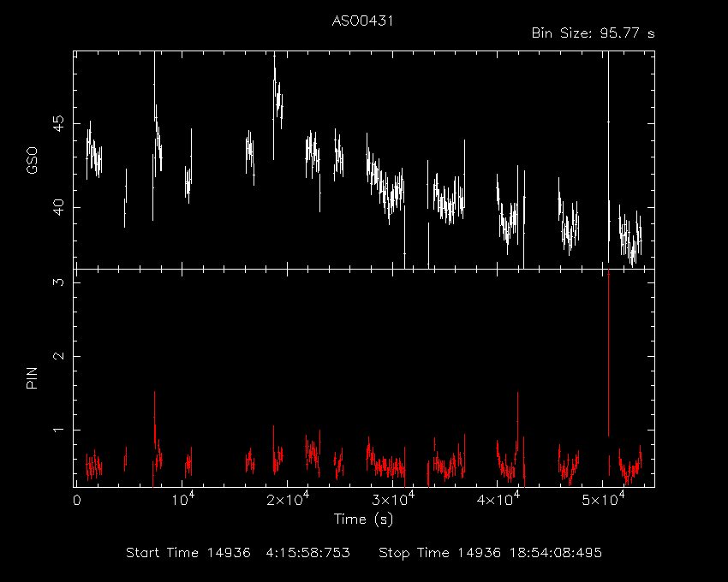Click the 10^4 time axis tick label
The image size is (728, 582).
point(183,498)
